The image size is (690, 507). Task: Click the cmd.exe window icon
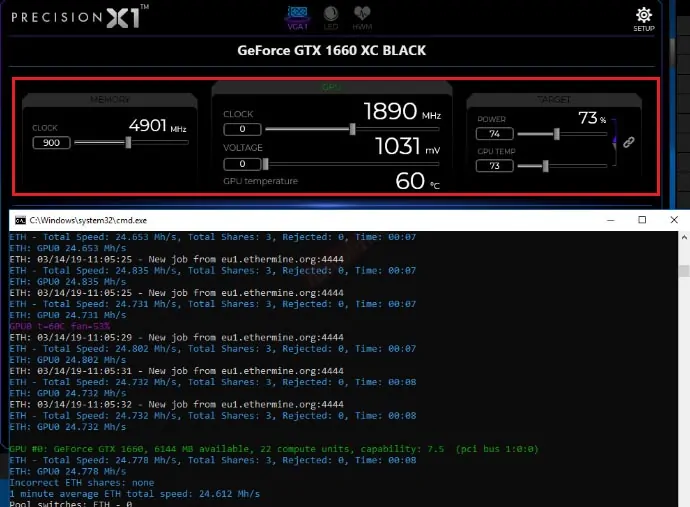(x=20, y=220)
